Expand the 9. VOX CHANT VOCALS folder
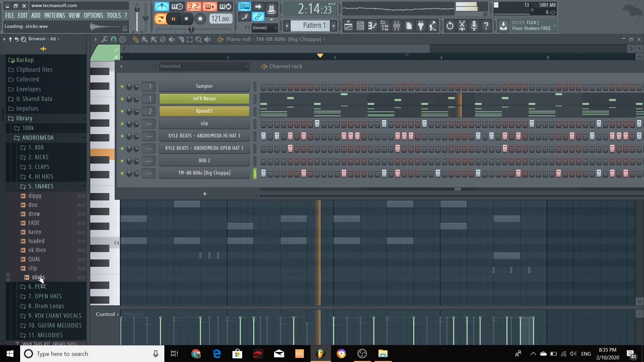Viewport: 644px width, 362px height. click(54, 316)
